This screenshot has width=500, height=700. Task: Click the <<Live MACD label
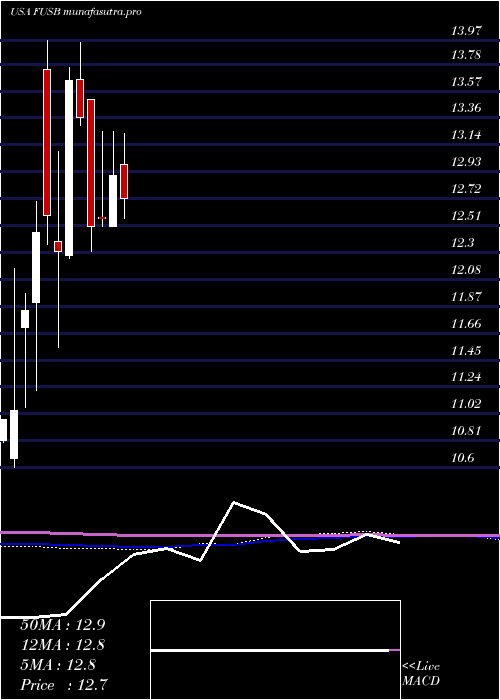point(421,674)
